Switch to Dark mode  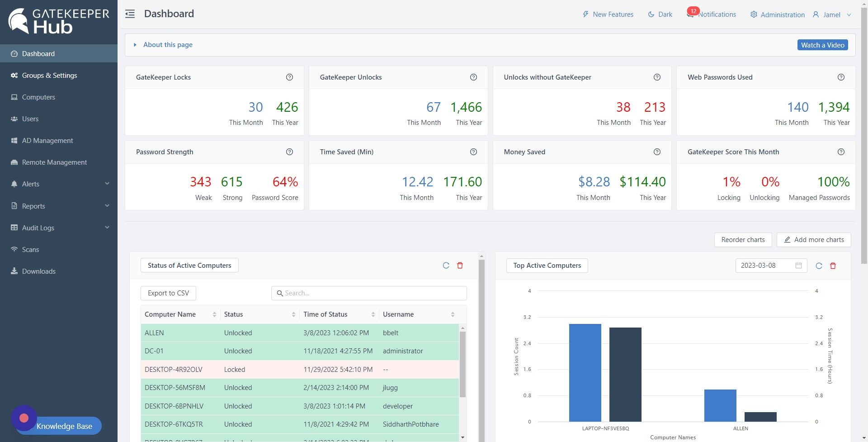point(660,14)
